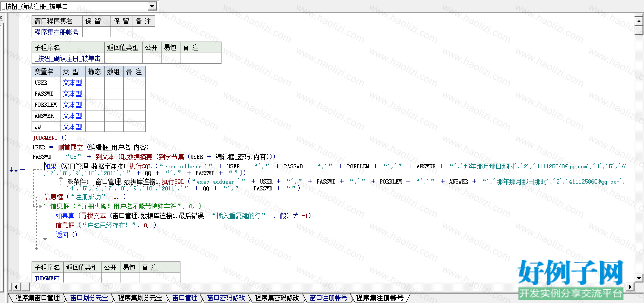Select the USER variable name cell

pyautogui.click(x=46, y=83)
